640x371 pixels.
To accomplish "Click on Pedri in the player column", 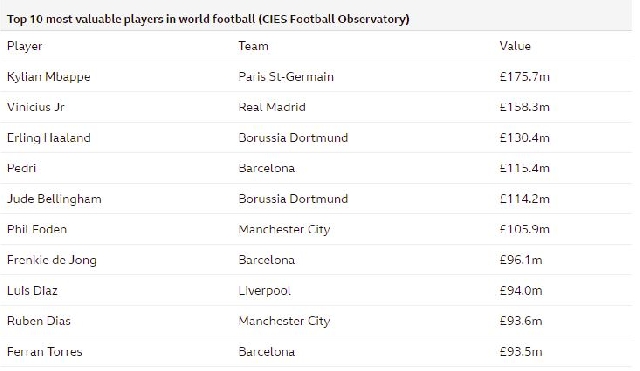I will [x=22, y=168].
